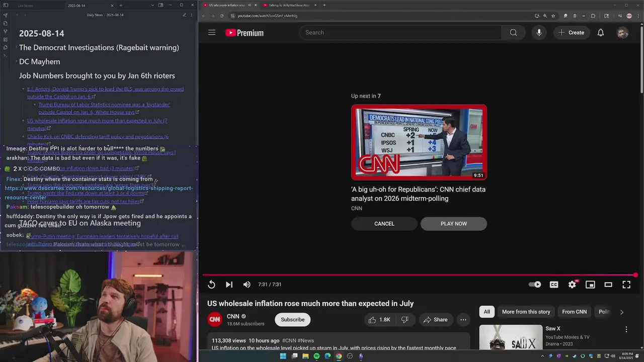The height and width of the screenshot is (362, 644).
Task: Select More from this story chip
Action: tap(526, 312)
